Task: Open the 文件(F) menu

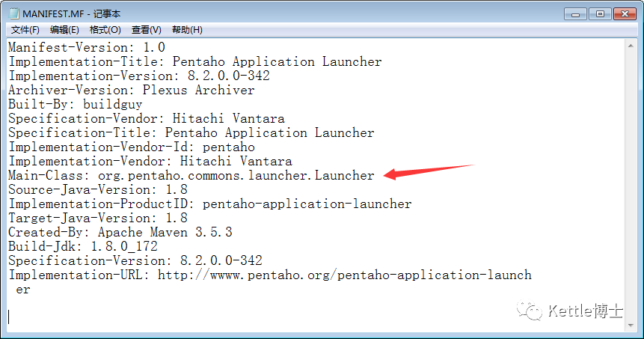Action: click(25, 30)
